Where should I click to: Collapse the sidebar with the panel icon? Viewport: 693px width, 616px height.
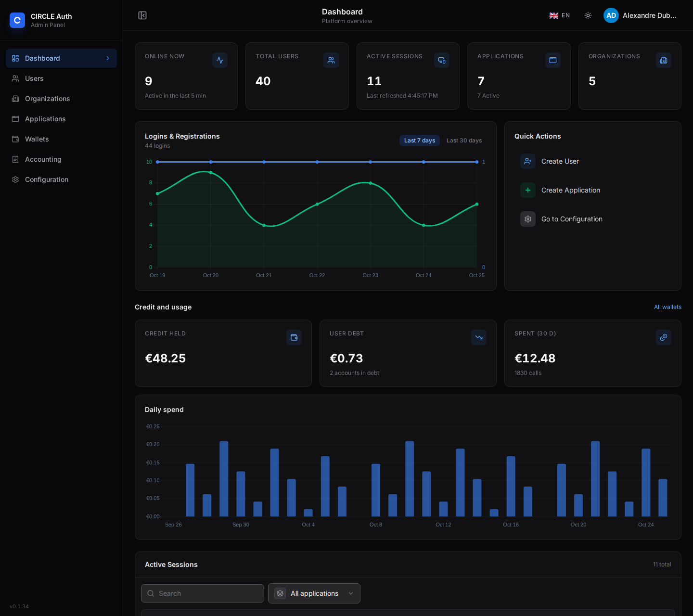coord(142,15)
